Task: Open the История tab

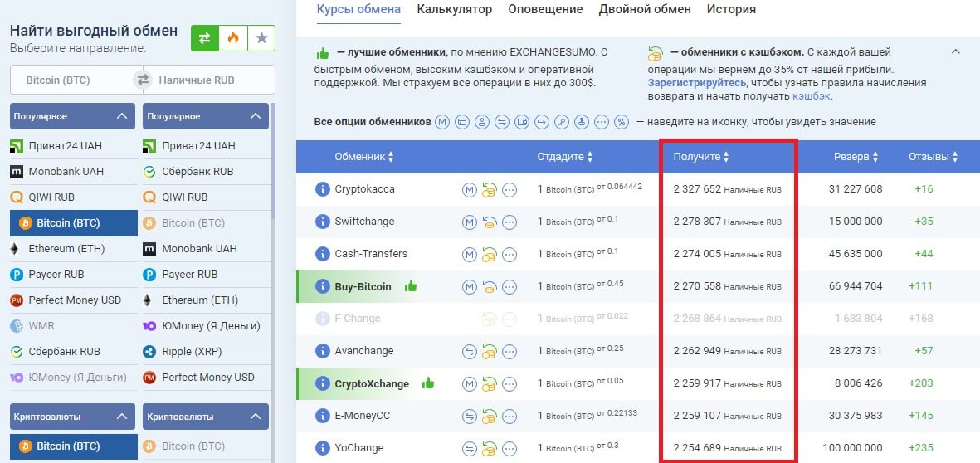Action: click(731, 9)
